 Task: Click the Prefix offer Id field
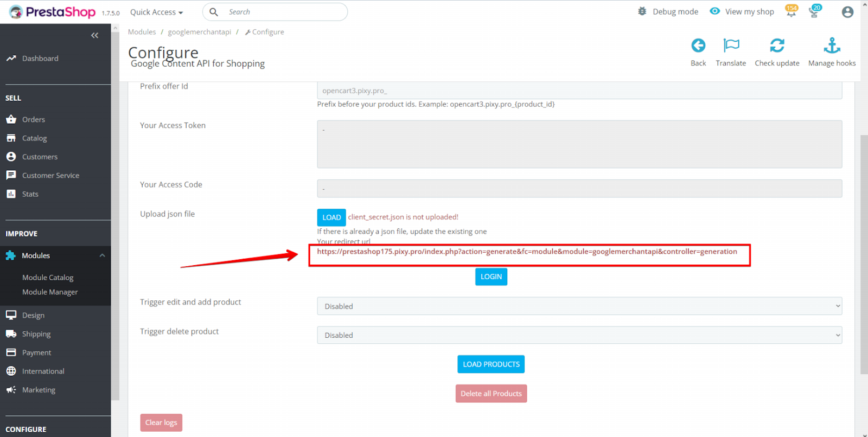coord(579,91)
